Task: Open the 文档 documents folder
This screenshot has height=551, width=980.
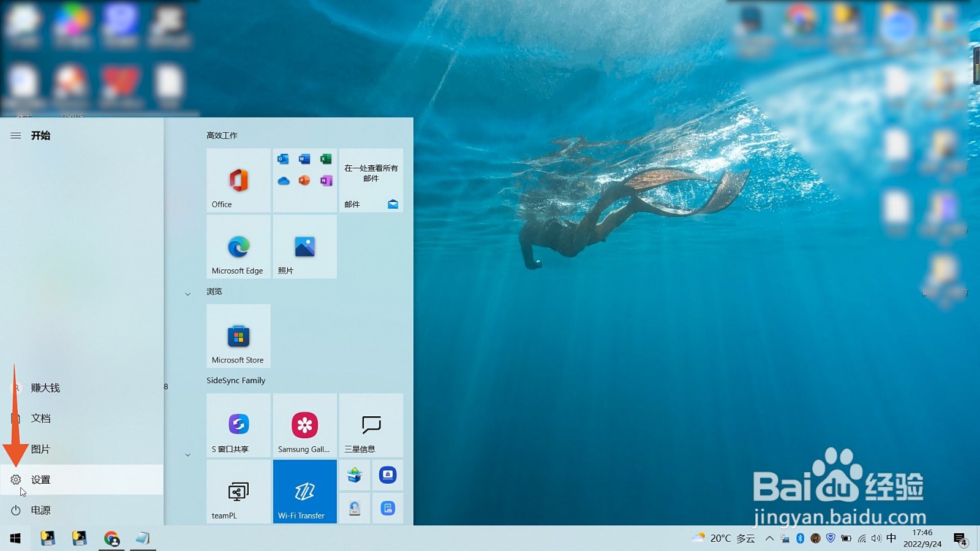Action: tap(81, 418)
